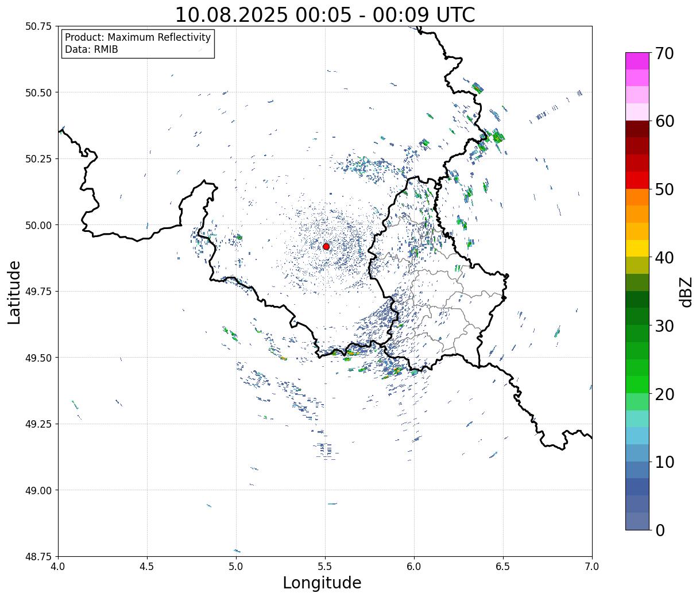Click the latitude tick label '50.25'
The image size is (700, 597).
click(38, 159)
